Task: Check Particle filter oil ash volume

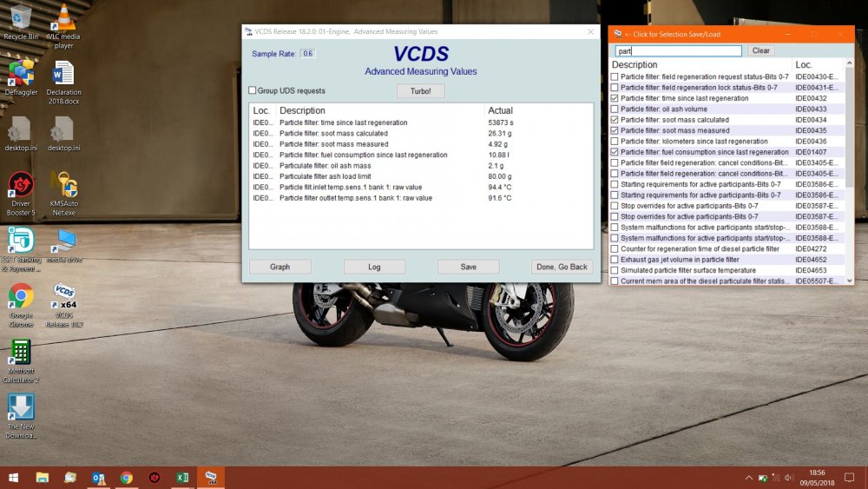Action: 615,109
